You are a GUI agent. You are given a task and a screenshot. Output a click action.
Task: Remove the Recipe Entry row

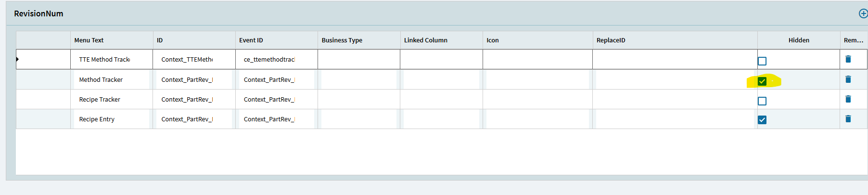point(848,119)
